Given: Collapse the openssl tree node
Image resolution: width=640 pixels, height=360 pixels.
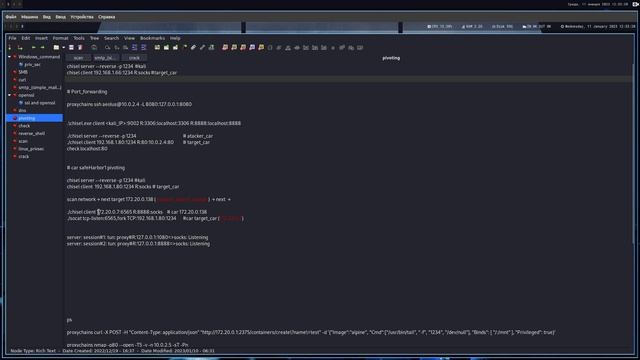Looking at the screenshot, I should coord(9,95).
